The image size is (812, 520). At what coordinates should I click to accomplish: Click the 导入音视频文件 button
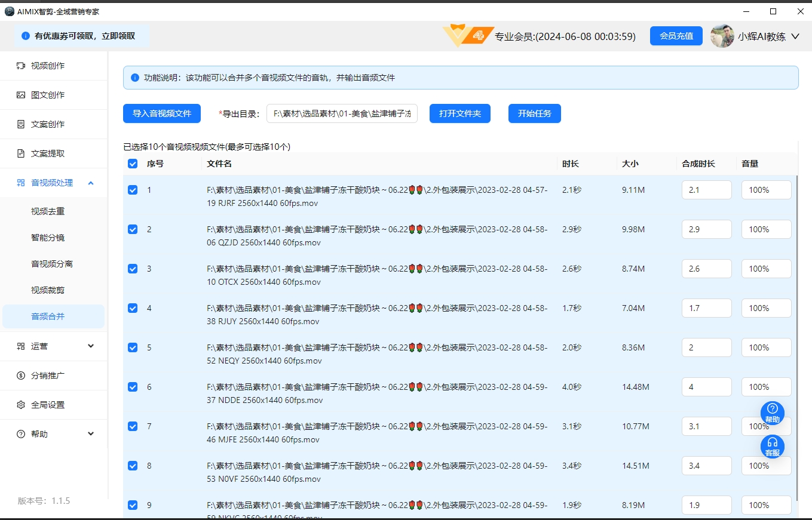point(162,113)
